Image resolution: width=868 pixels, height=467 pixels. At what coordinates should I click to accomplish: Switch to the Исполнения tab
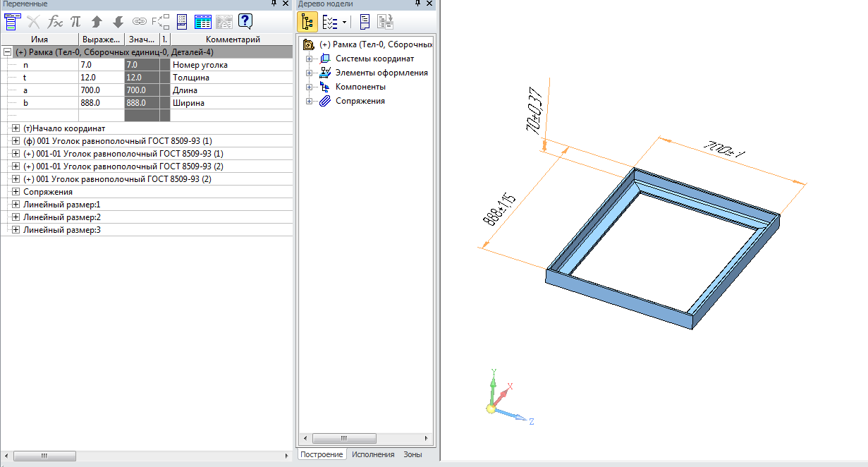click(x=373, y=454)
